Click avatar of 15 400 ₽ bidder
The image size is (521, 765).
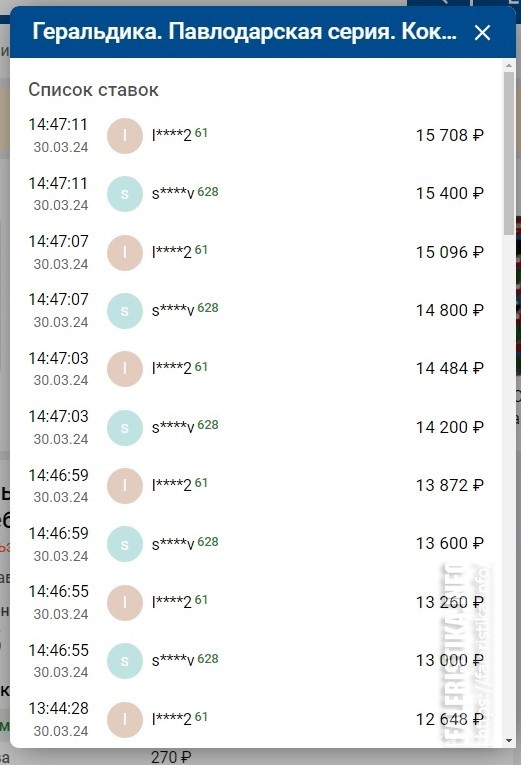pyautogui.click(x=125, y=194)
